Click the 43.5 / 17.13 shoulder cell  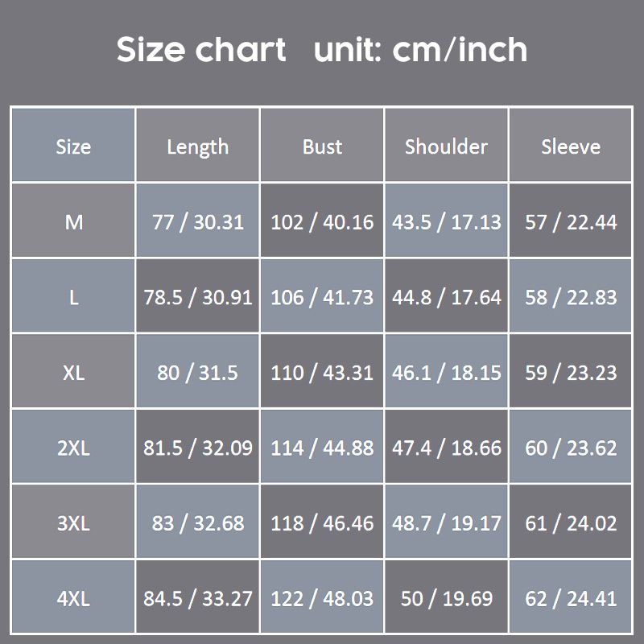point(447,221)
